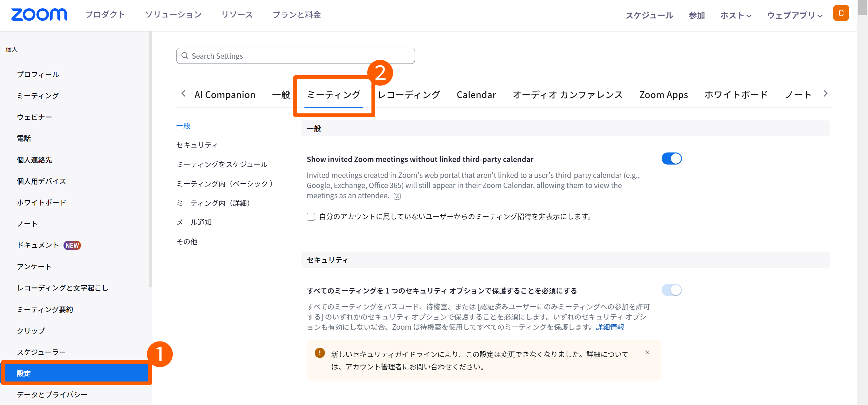
Task: Click the orange warning exclamation icon
Action: coord(319,353)
